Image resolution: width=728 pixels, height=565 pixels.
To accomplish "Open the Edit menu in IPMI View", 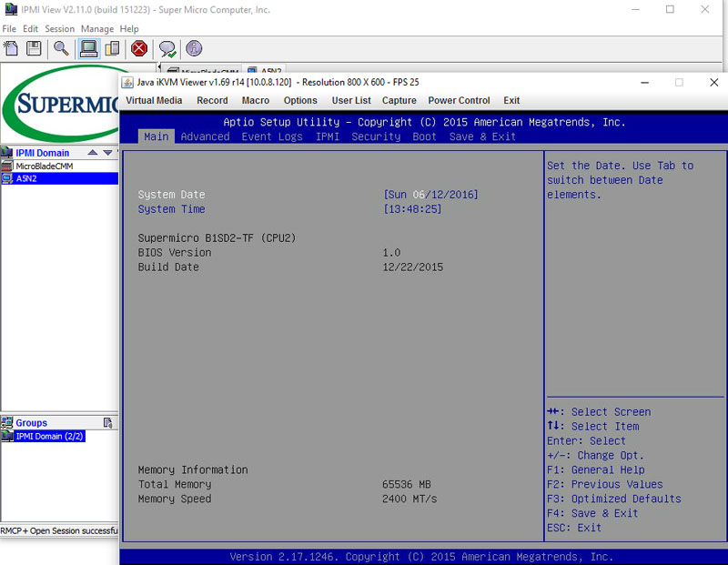I will click(30, 29).
